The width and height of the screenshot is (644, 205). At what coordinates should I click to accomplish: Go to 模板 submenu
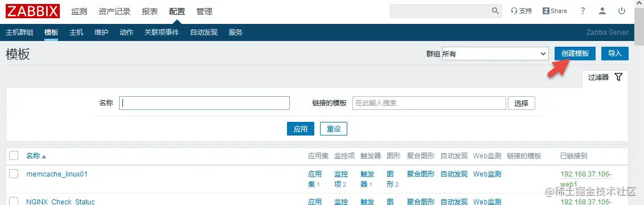coord(51,32)
